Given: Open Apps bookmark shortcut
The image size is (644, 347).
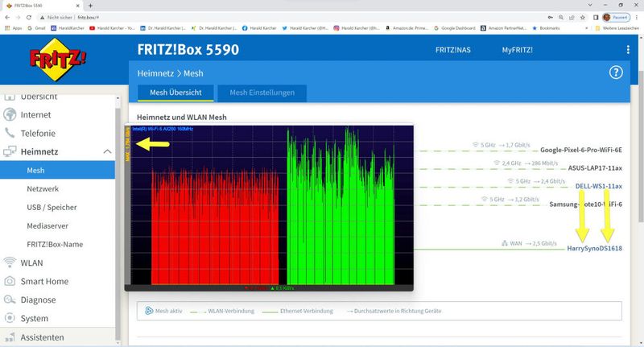Looking at the screenshot, I should (x=14, y=28).
